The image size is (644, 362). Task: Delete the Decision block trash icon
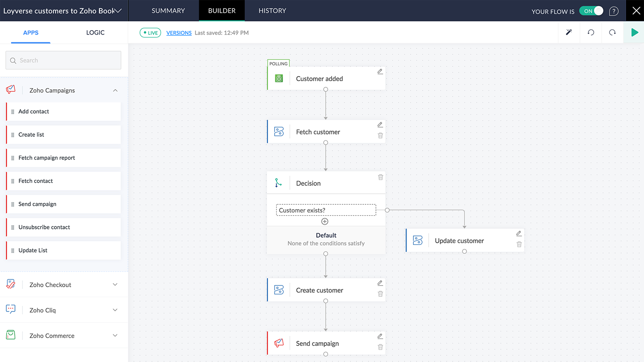pyautogui.click(x=380, y=177)
